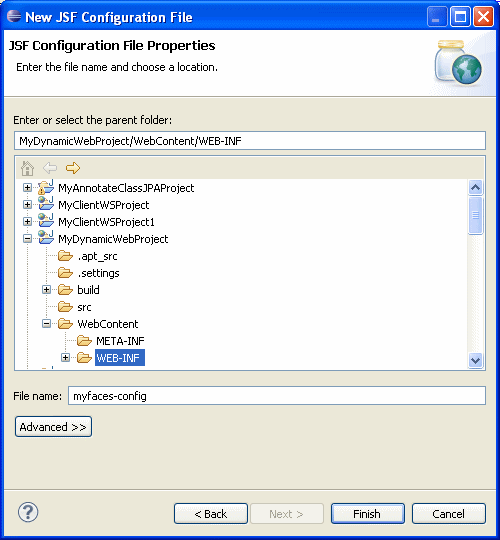Show advanced options with Advanced >> button
This screenshot has width=500, height=540.
point(53,427)
